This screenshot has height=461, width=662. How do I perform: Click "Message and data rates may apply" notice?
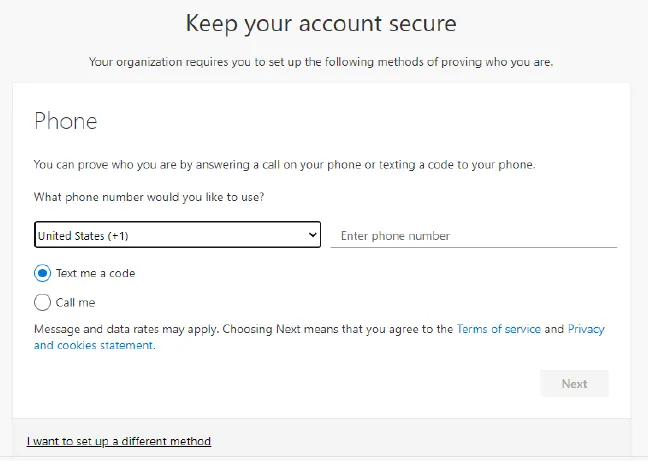coord(125,329)
